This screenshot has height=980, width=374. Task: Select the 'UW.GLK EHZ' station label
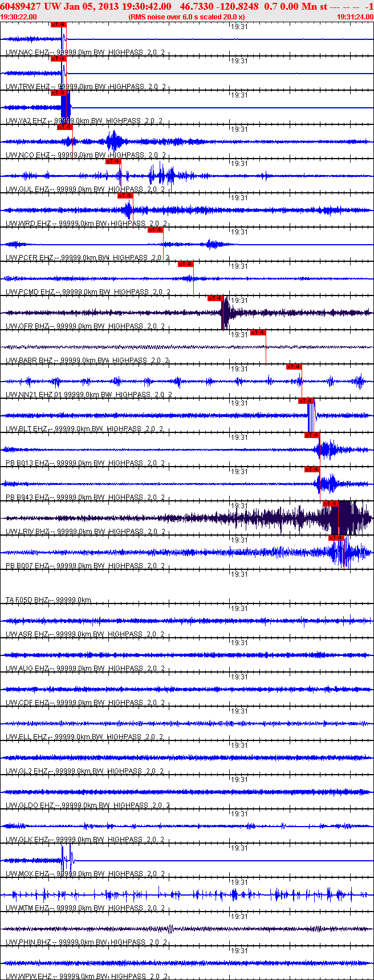27,840
